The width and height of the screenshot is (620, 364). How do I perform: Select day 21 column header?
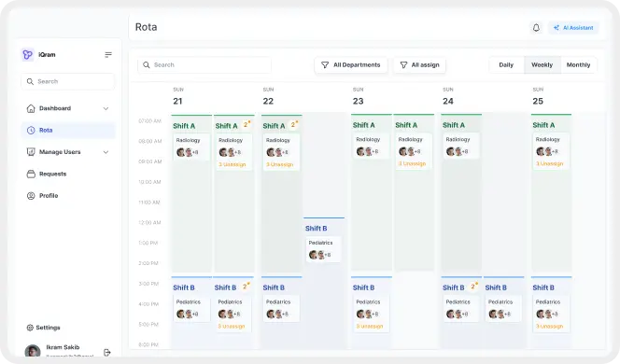point(178,96)
